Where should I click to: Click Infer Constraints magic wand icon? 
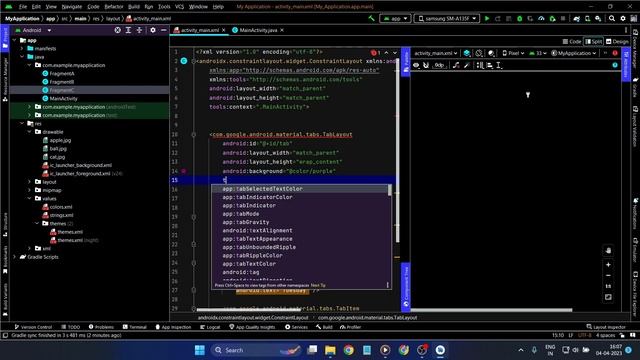(x=467, y=65)
